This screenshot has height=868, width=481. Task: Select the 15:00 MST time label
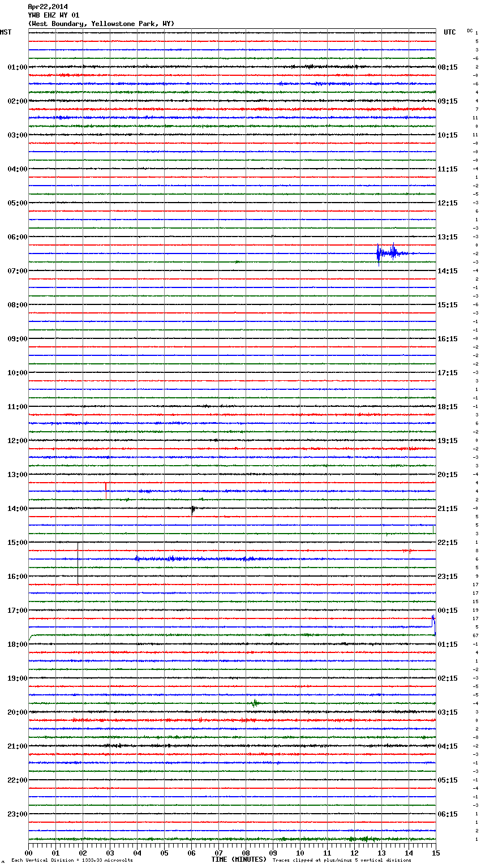click(17, 543)
